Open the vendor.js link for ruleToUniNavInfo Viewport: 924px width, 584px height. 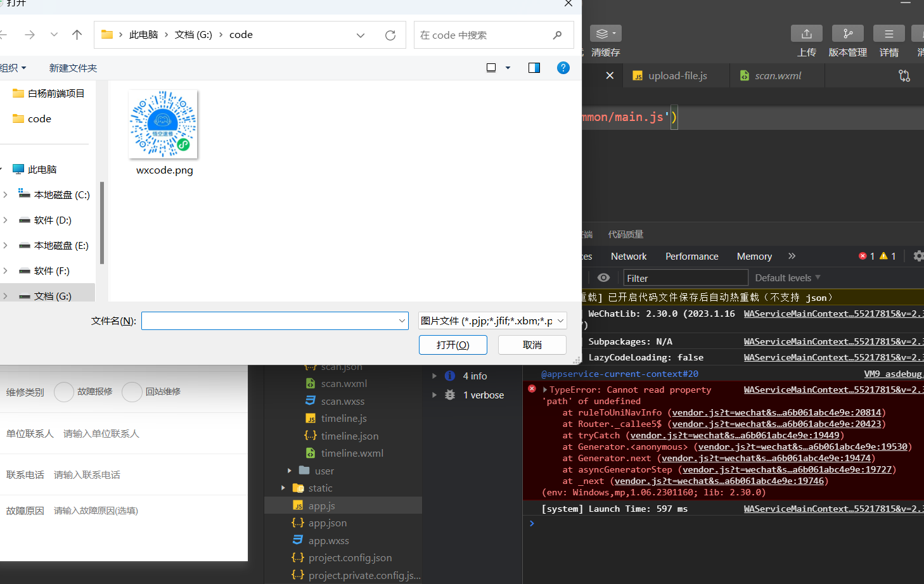(777, 412)
